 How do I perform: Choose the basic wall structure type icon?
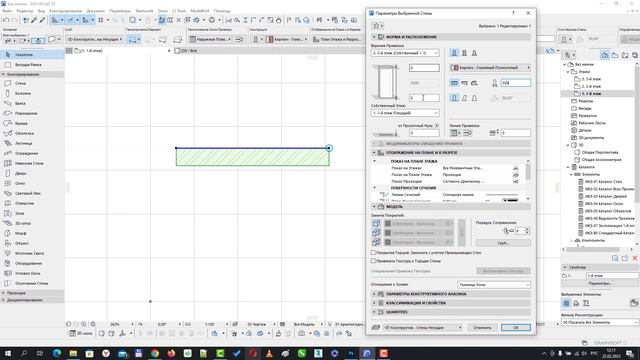tap(454, 53)
